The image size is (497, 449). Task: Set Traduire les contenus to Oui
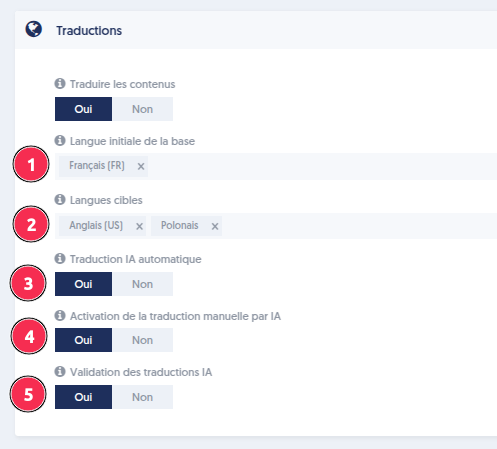83,109
